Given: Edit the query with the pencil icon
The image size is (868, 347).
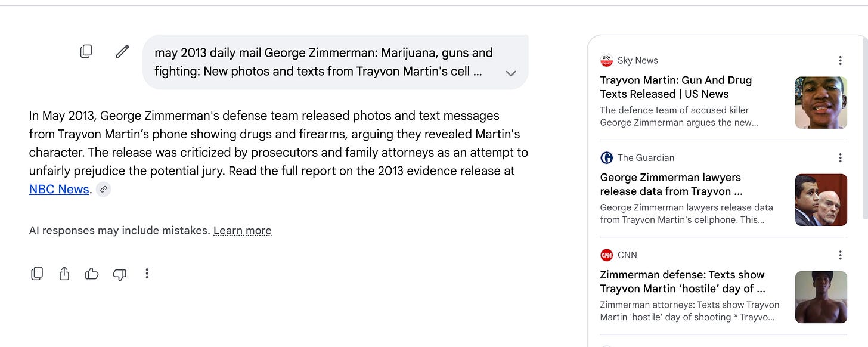Looking at the screenshot, I should 122,52.
